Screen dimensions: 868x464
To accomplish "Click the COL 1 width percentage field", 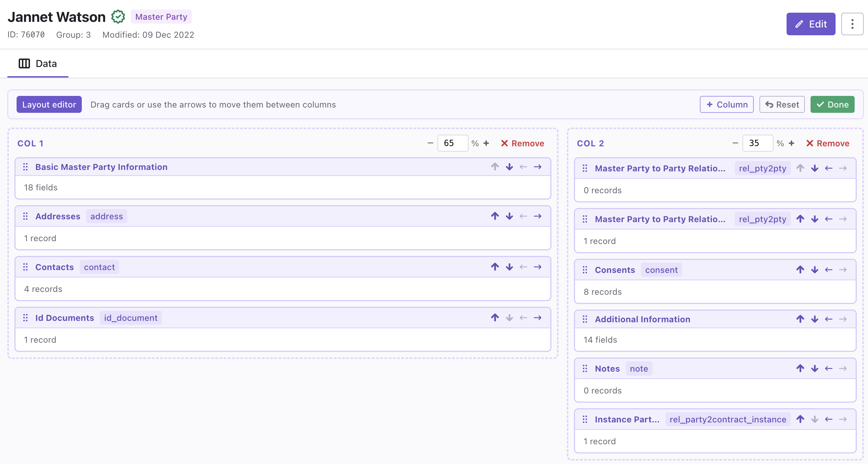I will pyautogui.click(x=453, y=143).
